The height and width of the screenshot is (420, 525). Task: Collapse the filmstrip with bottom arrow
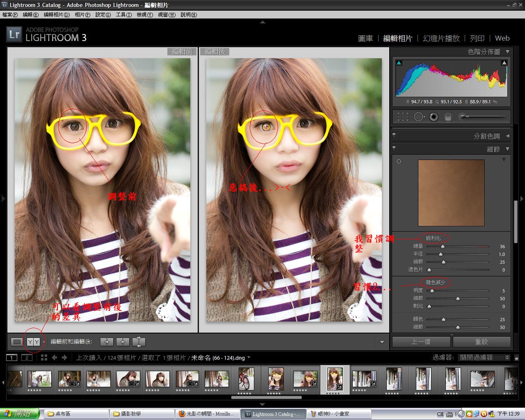coord(262,404)
